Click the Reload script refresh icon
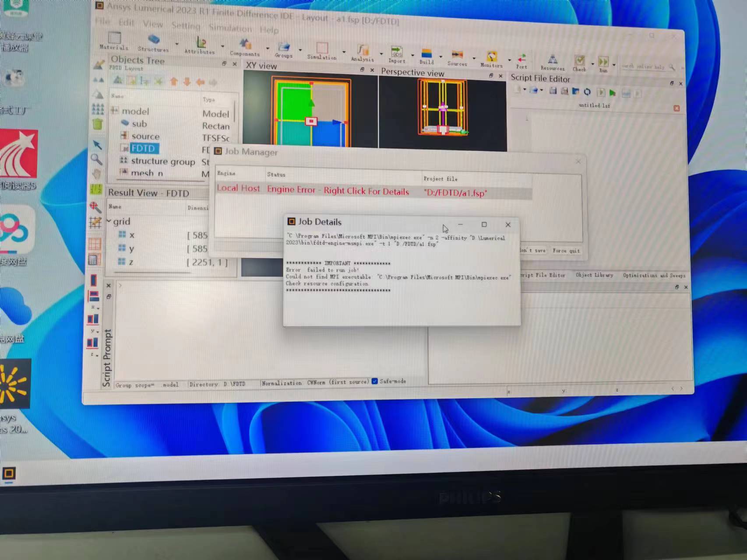This screenshot has width=747, height=560. (587, 91)
